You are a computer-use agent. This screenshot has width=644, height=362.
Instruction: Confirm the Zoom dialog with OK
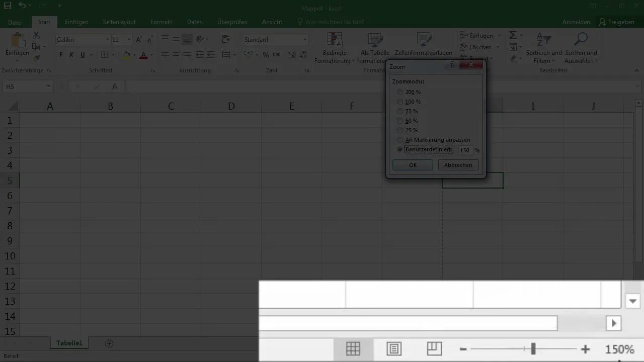(x=413, y=165)
